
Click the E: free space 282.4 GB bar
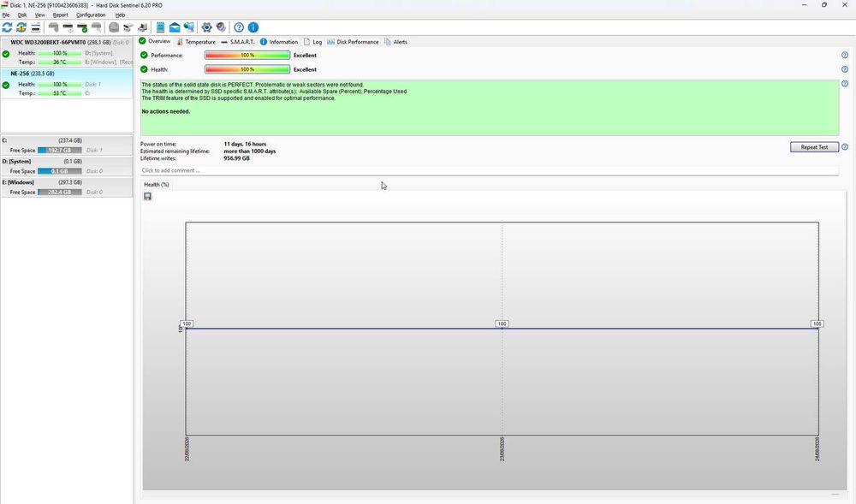point(60,192)
